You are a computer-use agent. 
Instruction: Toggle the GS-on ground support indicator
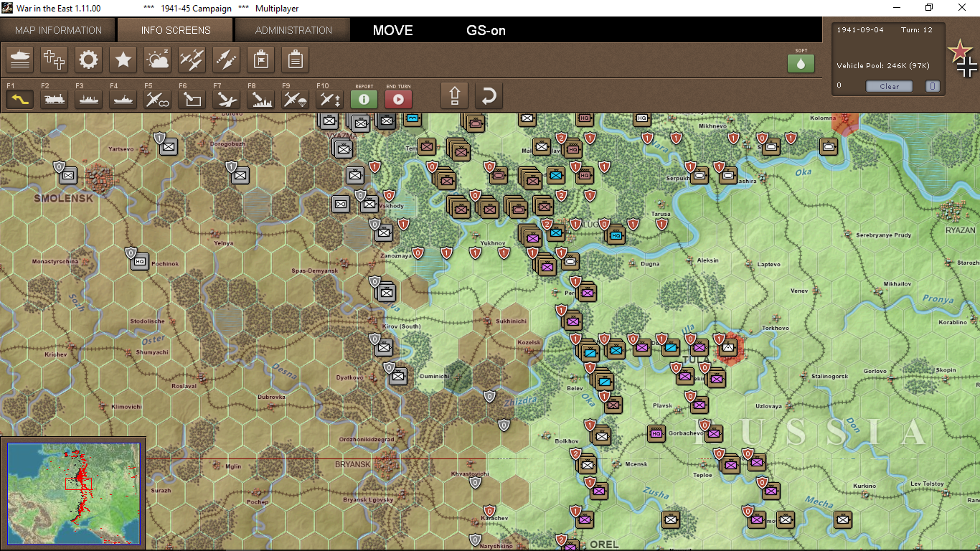pos(486,30)
